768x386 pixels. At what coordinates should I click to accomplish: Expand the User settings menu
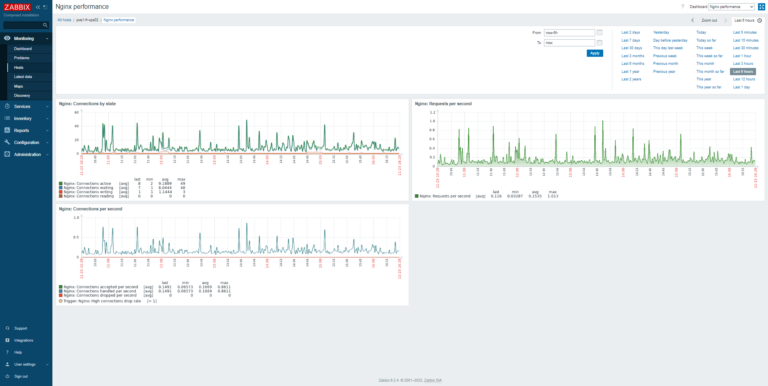[47, 364]
